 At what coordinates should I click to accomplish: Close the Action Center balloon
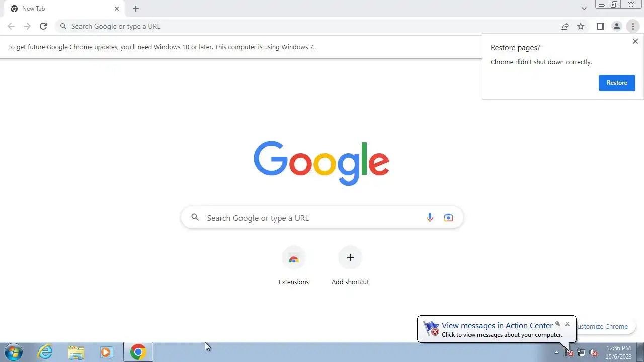coord(567,324)
